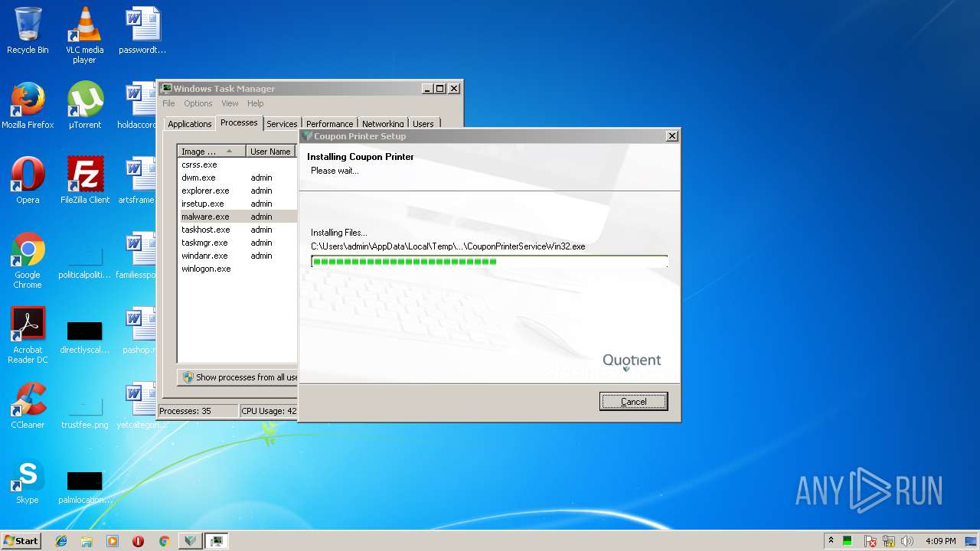Open the directlyscal... file icon
The width and height of the screenshot is (980, 551).
click(84, 335)
